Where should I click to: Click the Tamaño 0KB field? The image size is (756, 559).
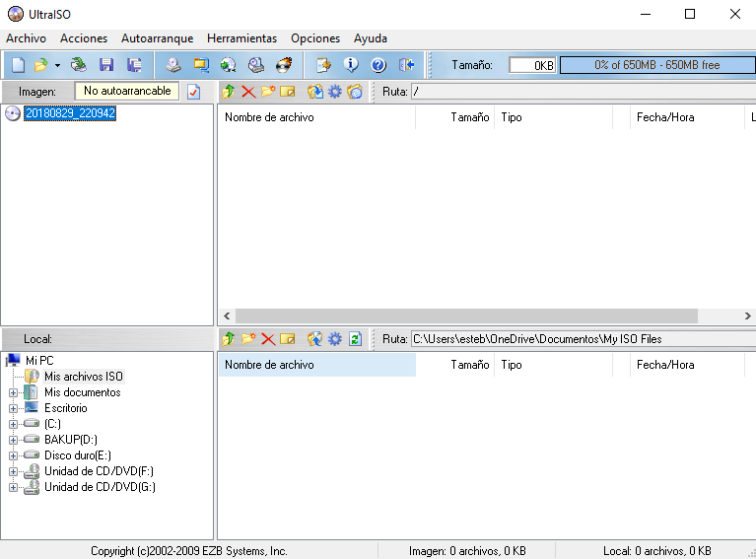click(532, 65)
